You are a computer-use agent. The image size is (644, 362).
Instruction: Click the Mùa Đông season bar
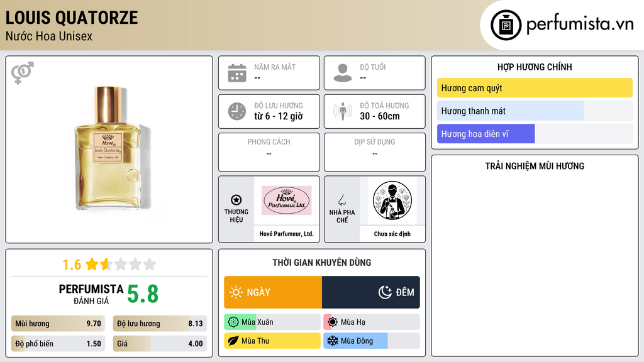tap(371, 341)
